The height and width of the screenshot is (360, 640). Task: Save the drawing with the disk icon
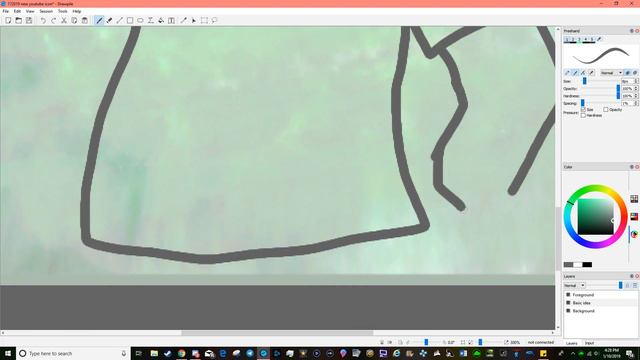coord(29,20)
